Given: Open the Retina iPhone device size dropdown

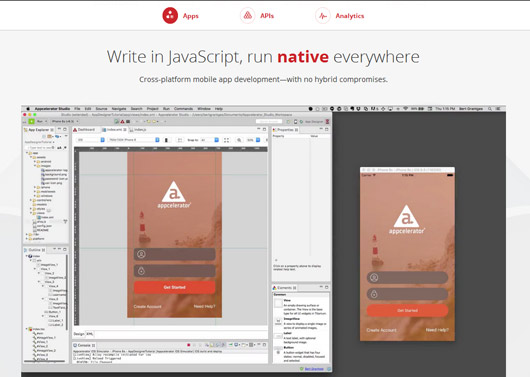Looking at the screenshot, I should pyautogui.click(x=134, y=140).
